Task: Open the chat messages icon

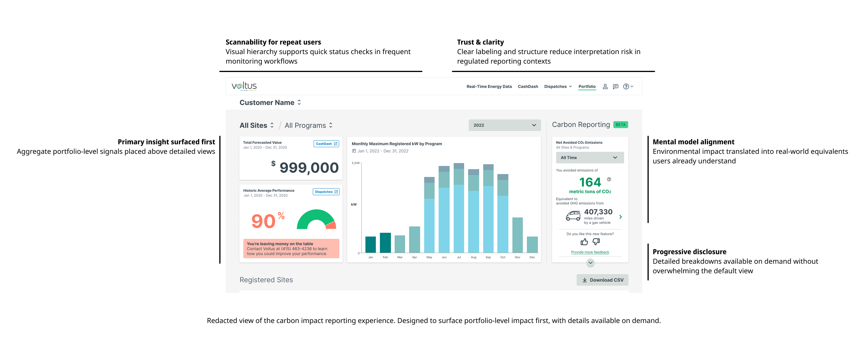Action: (x=615, y=86)
